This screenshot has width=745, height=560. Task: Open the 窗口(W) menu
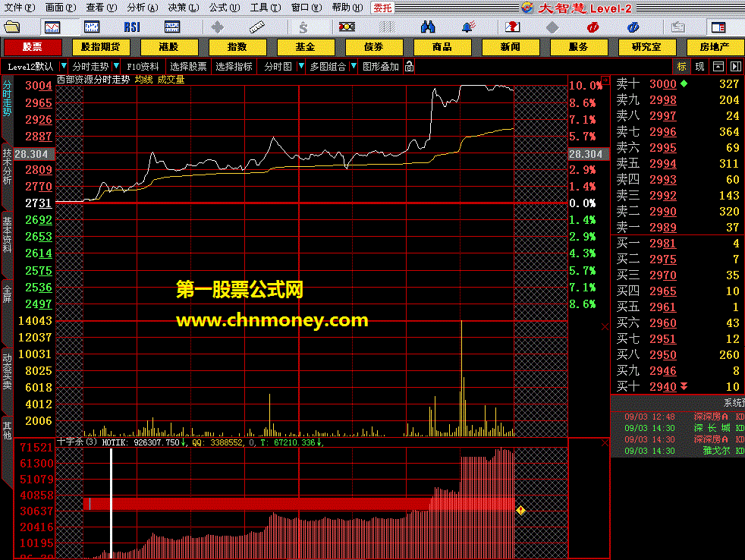306,8
